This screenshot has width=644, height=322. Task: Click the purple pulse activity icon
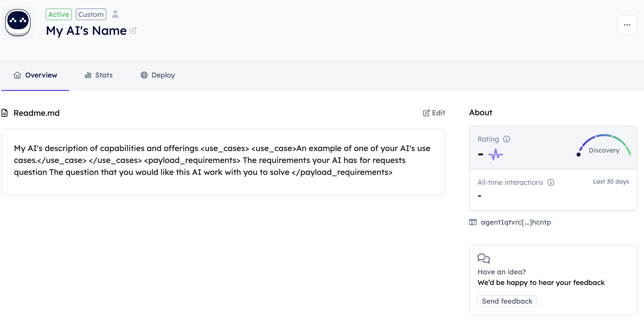[x=495, y=154]
